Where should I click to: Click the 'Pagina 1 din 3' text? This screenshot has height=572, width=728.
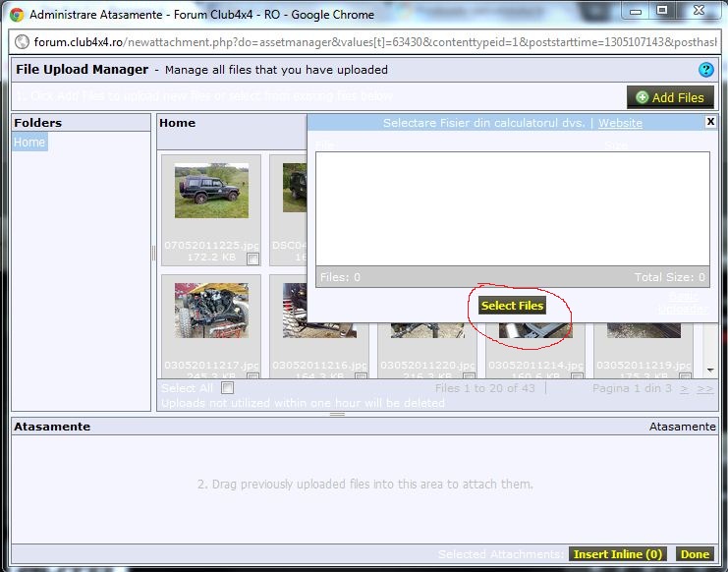(x=632, y=388)
